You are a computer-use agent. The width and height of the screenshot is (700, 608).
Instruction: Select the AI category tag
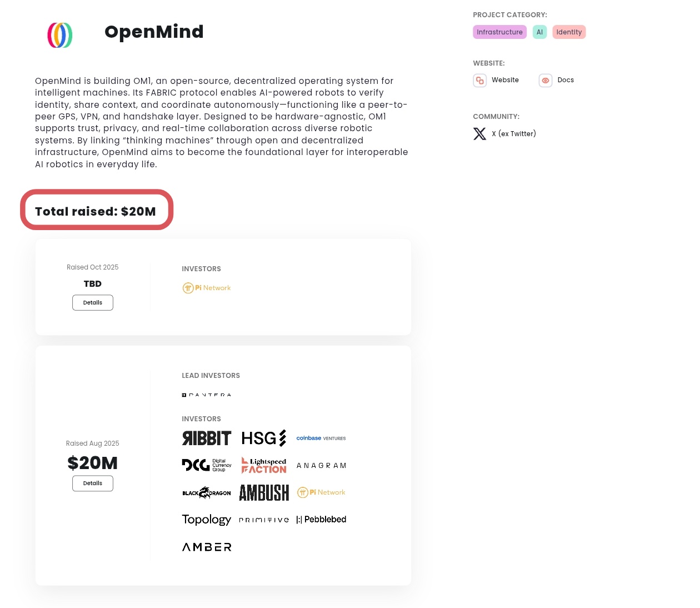[x=539, y=32]
